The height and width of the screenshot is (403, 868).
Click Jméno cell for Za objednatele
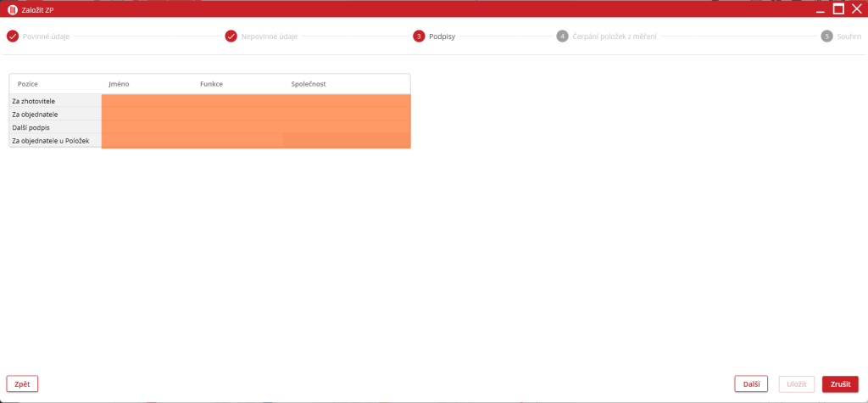coord(147,114)
